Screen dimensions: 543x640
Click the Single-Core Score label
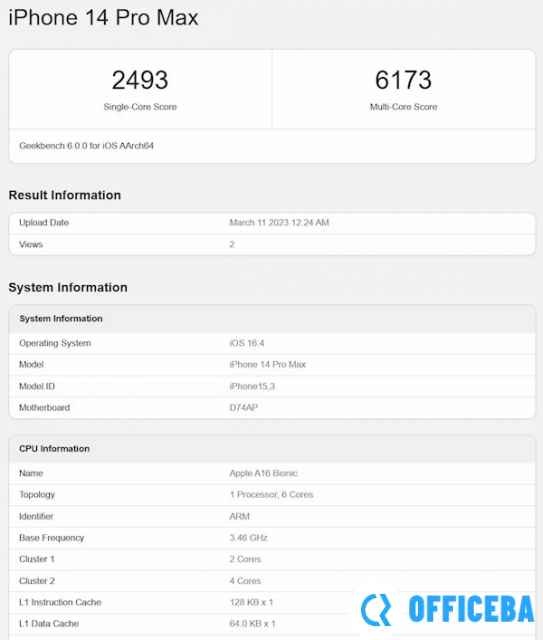point(140,107)
